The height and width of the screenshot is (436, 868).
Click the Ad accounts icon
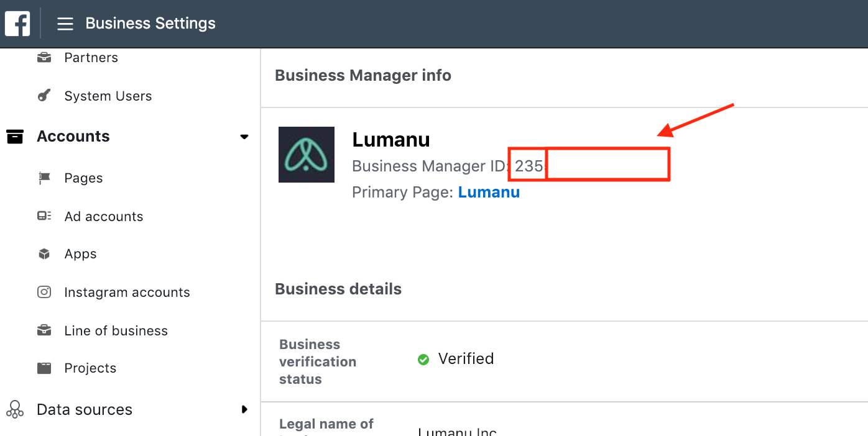pyautogui.click(x=44, y=216)
